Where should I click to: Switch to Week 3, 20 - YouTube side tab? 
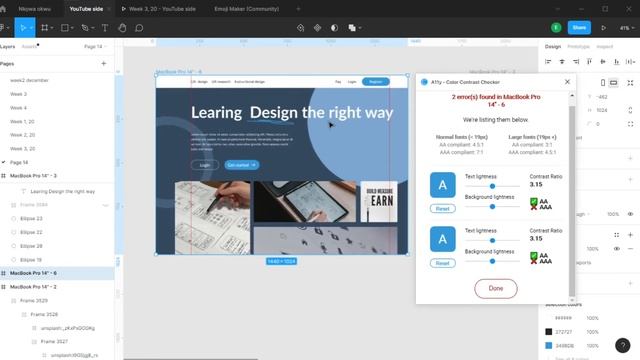click(x=159, y=9)
